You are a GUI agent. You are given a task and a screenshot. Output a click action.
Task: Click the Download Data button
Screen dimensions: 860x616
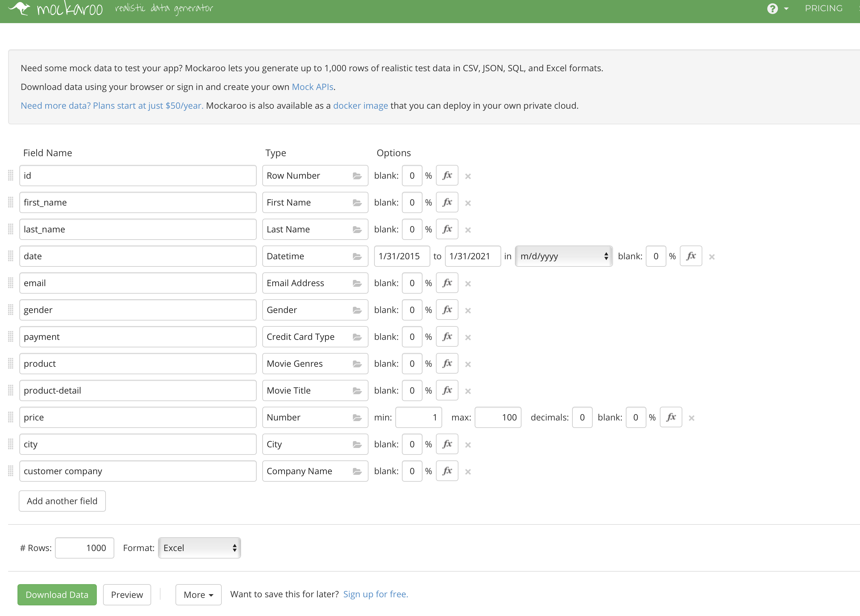pos(57,595)
